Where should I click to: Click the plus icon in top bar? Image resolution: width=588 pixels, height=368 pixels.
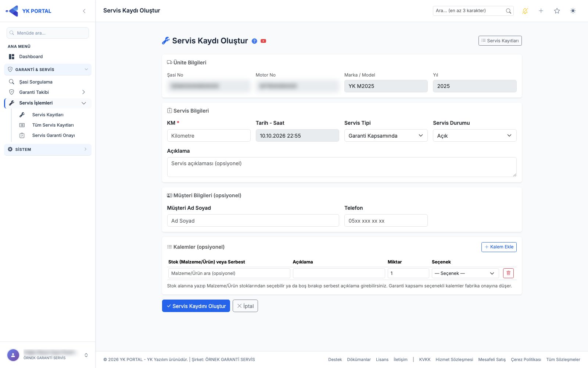click(x=541, y=11)
